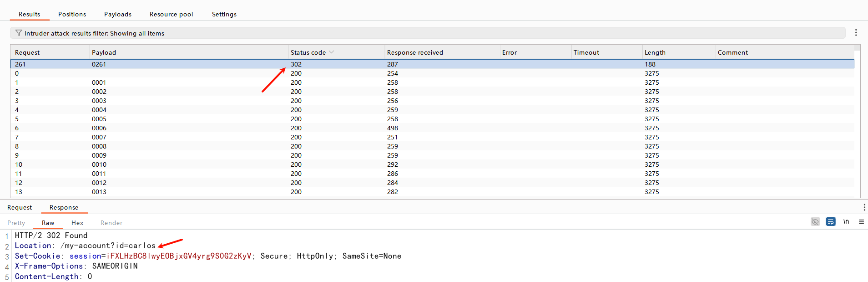Switch response view to Hex
The height and width of the screenshot is (282, 868).
click(77, 223)
